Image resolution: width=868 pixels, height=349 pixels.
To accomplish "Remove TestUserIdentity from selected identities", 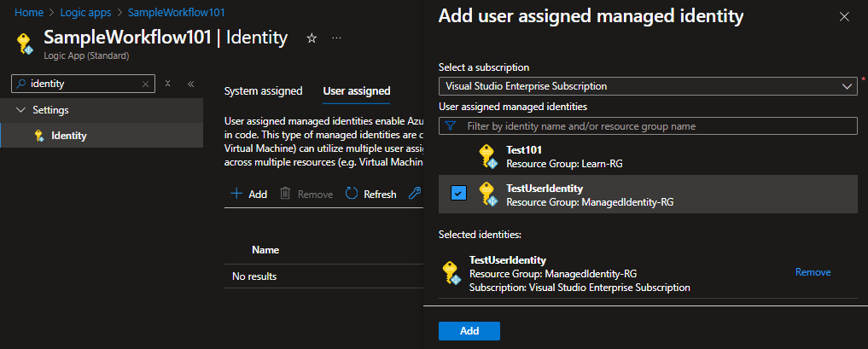I will click(813, 272).
